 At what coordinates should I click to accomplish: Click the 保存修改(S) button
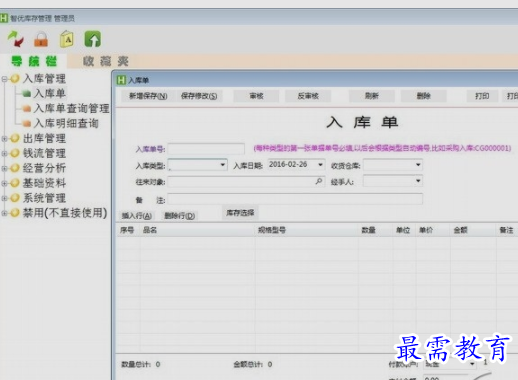point(199,96)
